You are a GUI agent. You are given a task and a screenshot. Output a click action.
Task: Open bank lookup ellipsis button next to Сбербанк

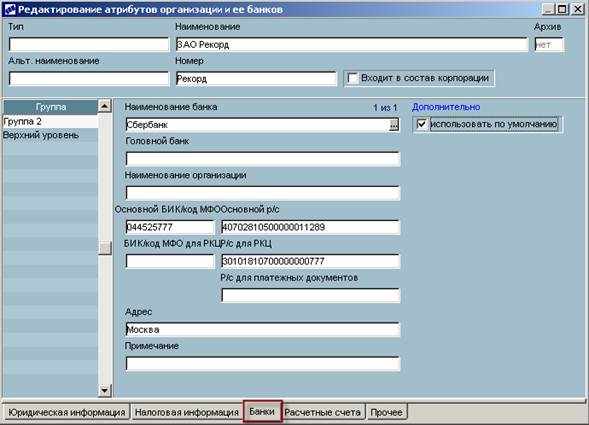coord(393,125)
